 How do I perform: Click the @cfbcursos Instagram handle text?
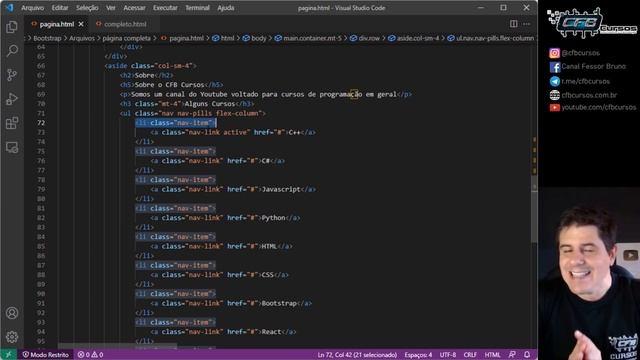(x=580, y=53)
